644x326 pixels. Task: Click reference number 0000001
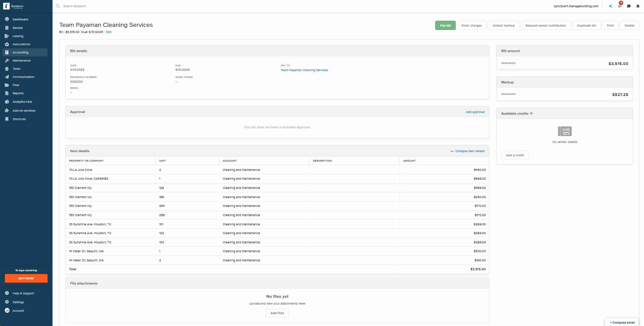[x=77, y=82]
